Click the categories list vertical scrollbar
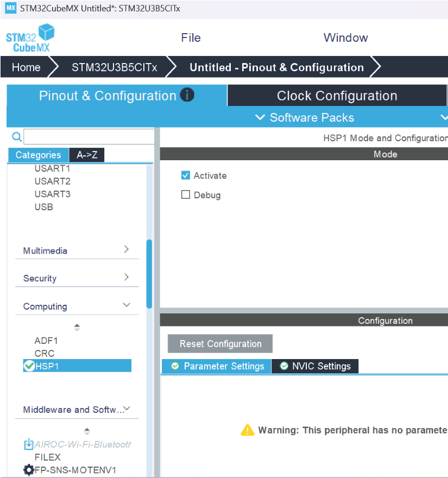This screenshot has width=448, height=478. [x=149, y=274]
